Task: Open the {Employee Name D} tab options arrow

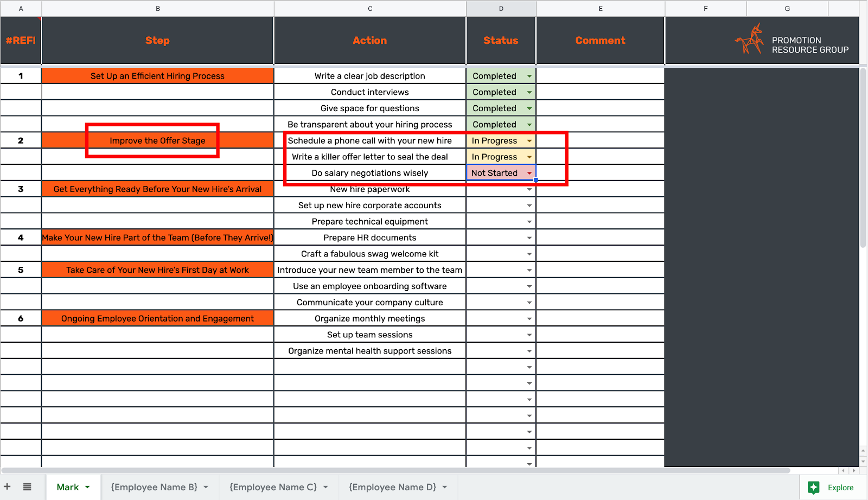Action: coord(445,487)
